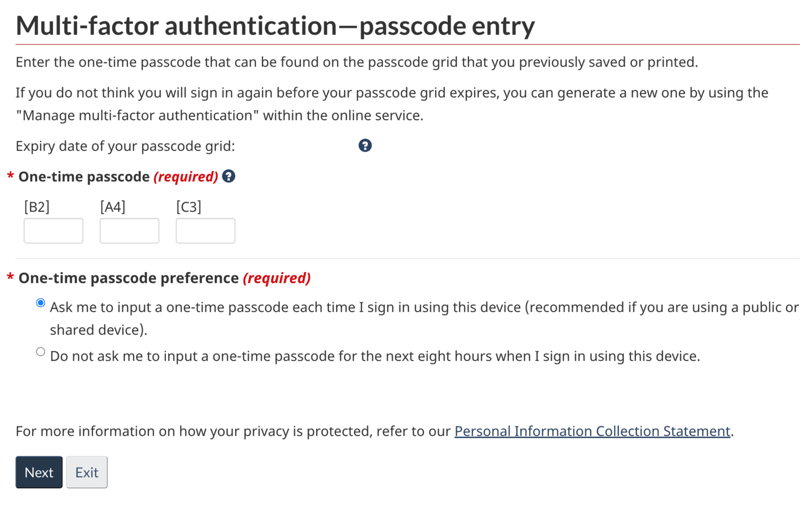Click the Exit button

[87, 472]
